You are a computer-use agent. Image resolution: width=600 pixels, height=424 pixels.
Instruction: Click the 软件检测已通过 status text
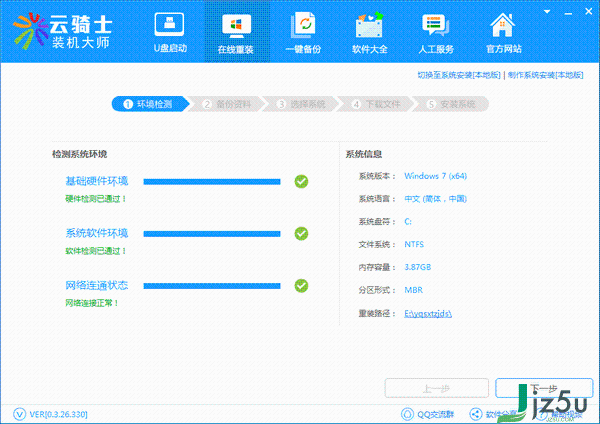pos(96,251)
